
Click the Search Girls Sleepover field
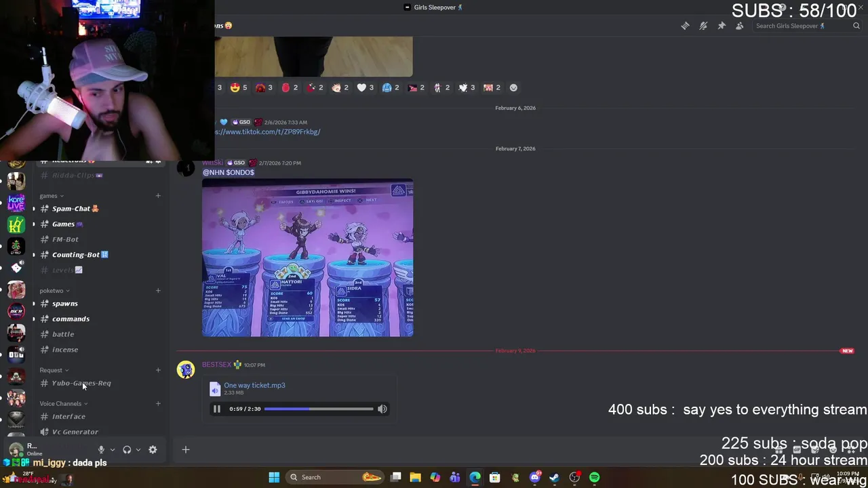pos(807,26)
